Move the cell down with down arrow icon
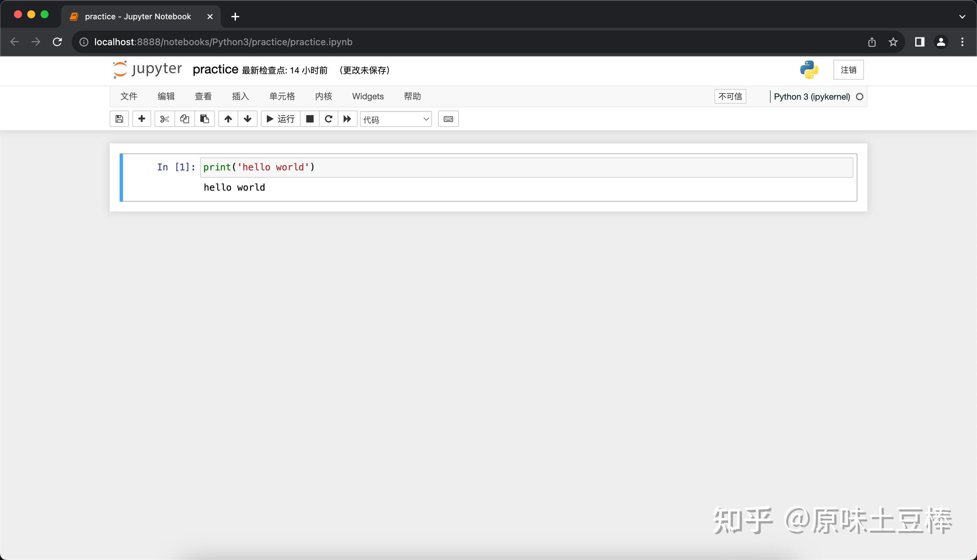 pos(248,119)
